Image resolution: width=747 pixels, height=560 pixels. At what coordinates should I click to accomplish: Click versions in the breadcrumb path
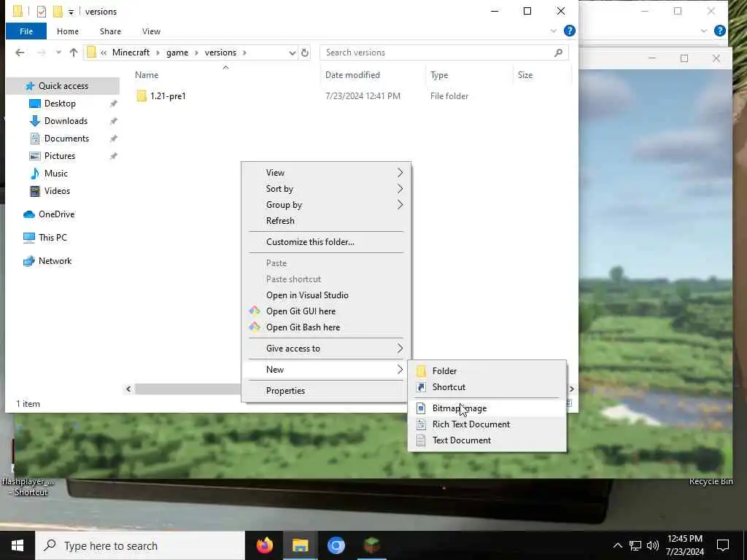(220, 52)
